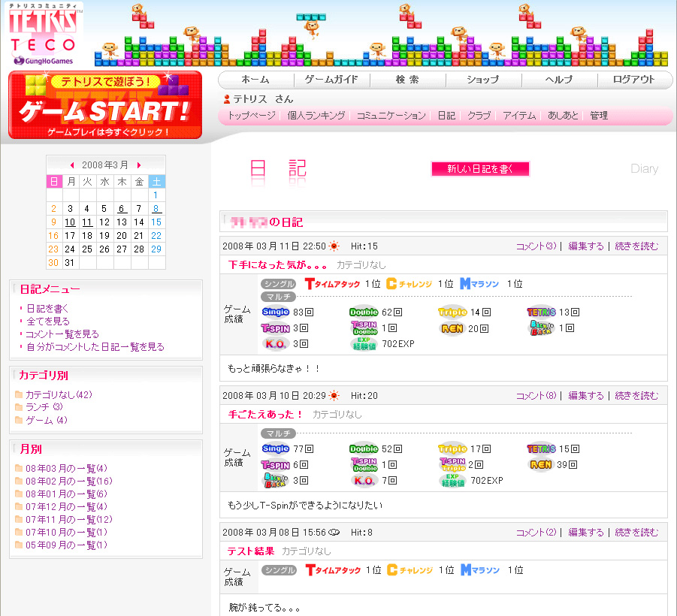Open calendar date 8

pyautogui.click(x=156, y=209)
